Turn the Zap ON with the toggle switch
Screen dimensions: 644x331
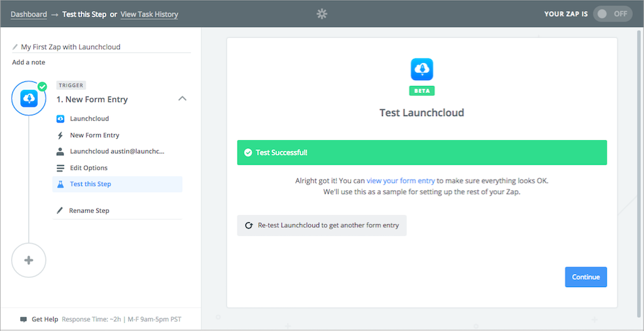(613, 14)
